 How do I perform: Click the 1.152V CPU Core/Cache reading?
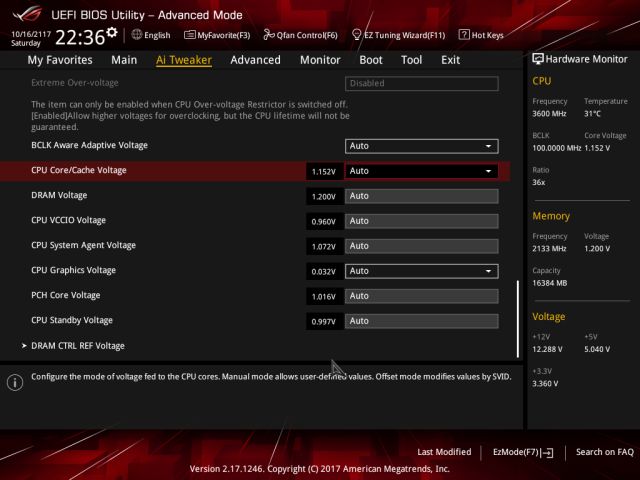324,172
